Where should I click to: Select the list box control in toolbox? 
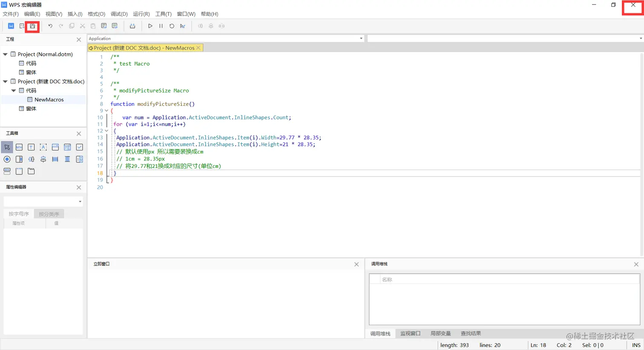67,147
